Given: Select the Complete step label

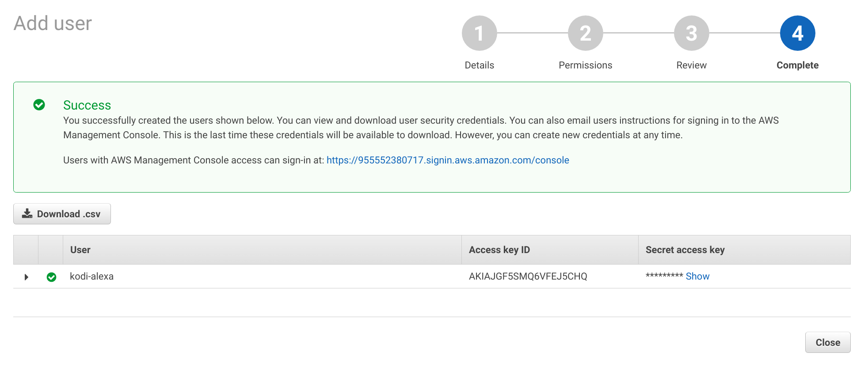Looking at the screenshot, I should pyautogui.click(x=797, y=65).
